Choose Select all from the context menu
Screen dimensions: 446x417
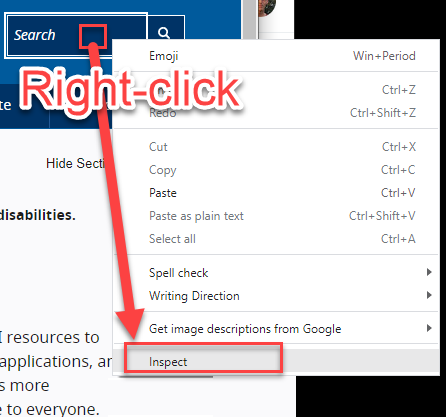pyautogui.click(x=276, y=239)
